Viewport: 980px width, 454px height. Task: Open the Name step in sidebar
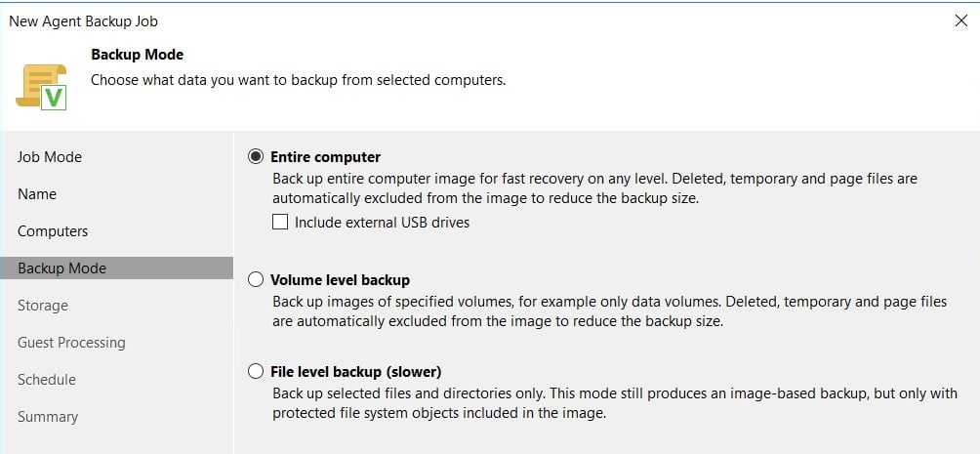pos(37,194)
